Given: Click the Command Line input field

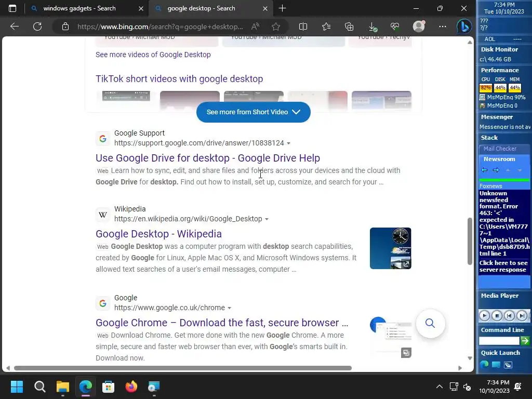Looking at the screenshot, I should coord(499,341).
